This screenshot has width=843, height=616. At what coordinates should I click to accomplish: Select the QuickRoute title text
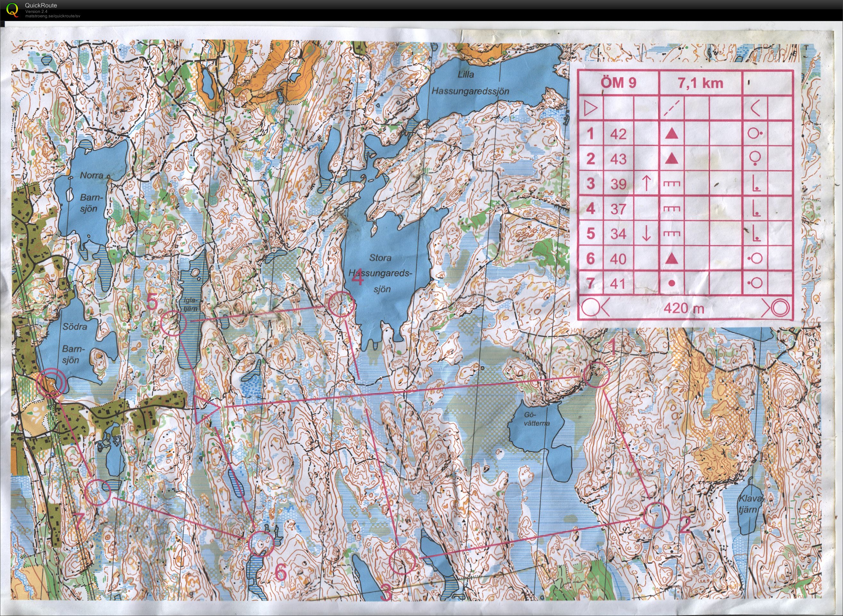tap(41, 5)
